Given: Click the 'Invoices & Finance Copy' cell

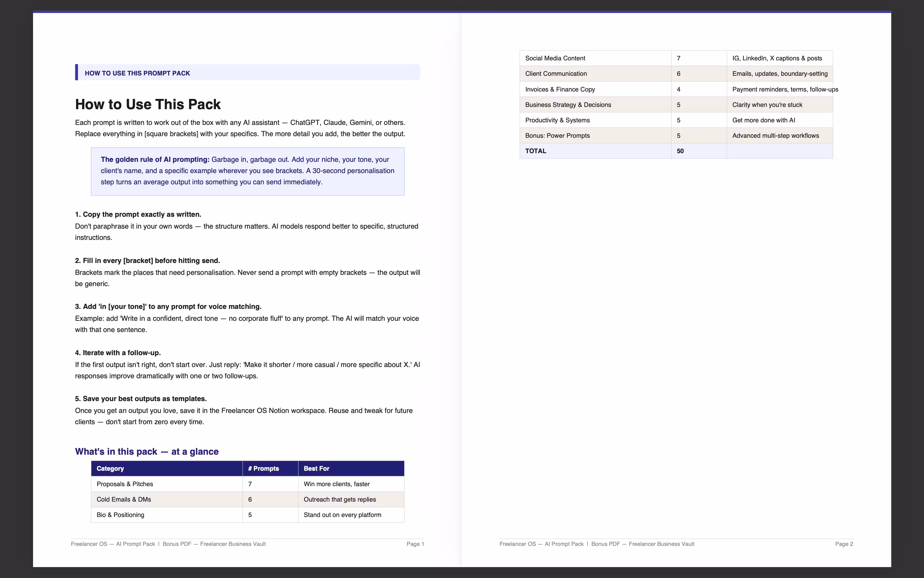Looking at the screenshot, I should pyautogui.click(x=595, y=89).
